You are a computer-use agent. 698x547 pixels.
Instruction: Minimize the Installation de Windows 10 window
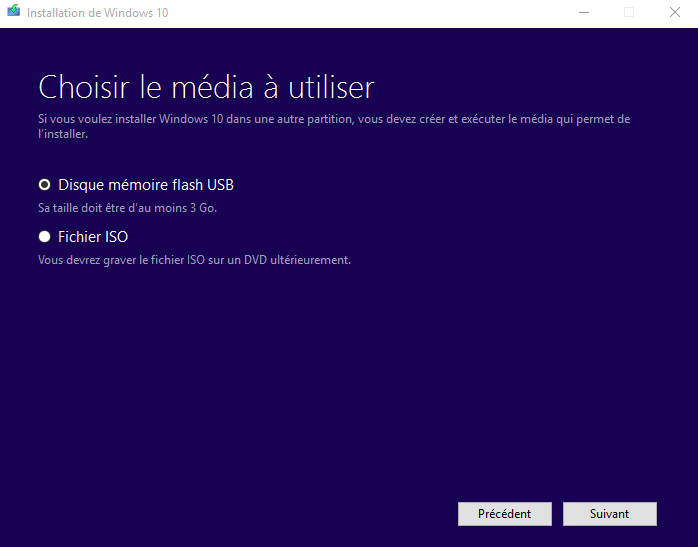point(584,12)
